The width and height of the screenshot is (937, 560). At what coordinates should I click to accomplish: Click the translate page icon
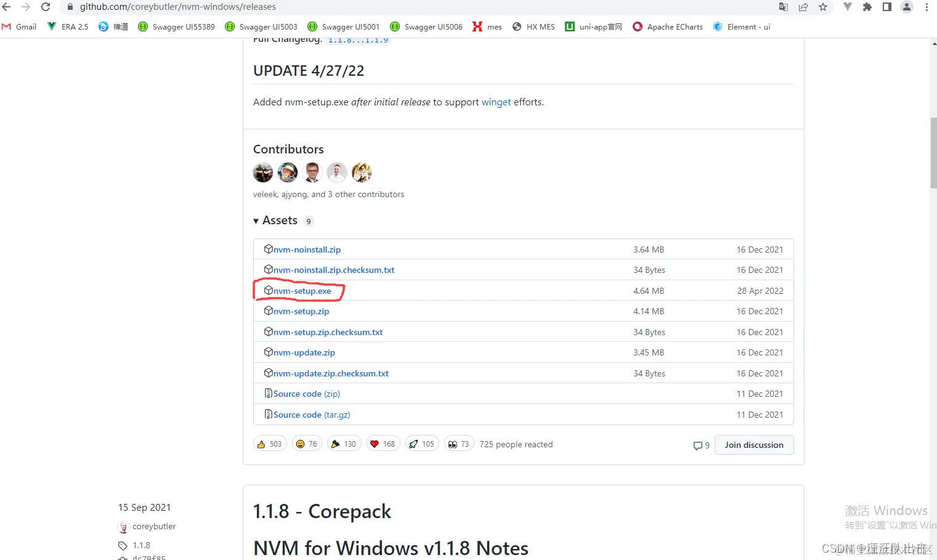coord(784,7)
